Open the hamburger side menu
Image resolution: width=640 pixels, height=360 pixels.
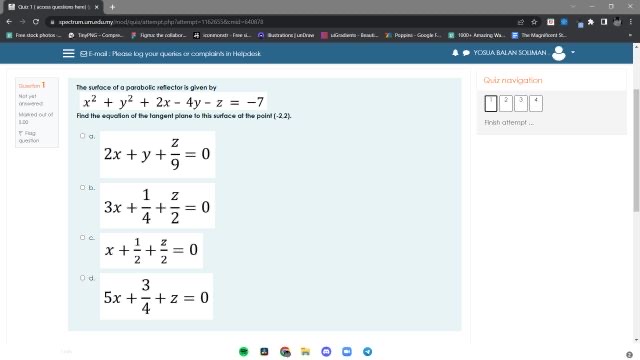pos(69,53)
